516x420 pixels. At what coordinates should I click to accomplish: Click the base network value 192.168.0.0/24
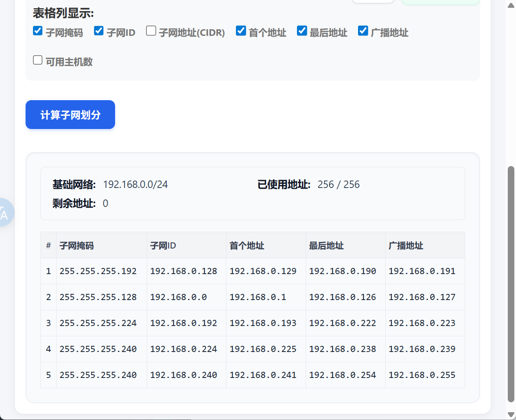point(135,185)
